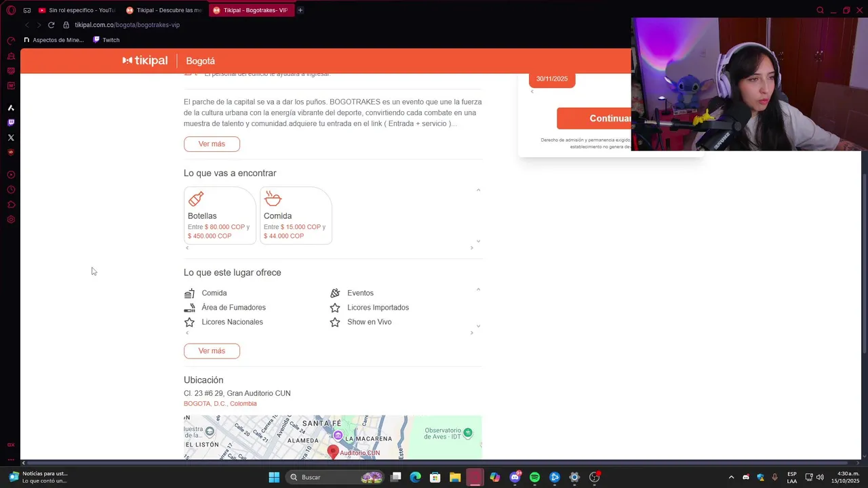Click the Windows taskbar Buscar search box

pos(336,477)
